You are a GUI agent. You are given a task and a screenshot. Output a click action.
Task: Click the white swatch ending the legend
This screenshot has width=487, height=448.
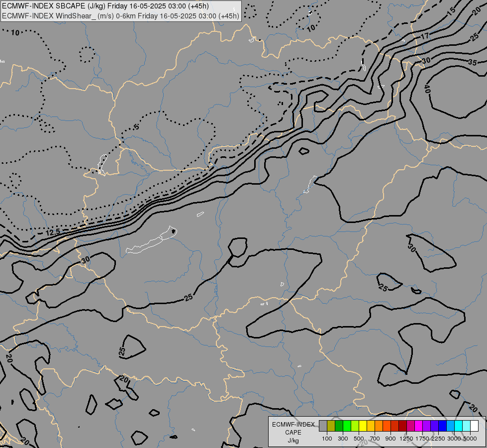[475, 426]
